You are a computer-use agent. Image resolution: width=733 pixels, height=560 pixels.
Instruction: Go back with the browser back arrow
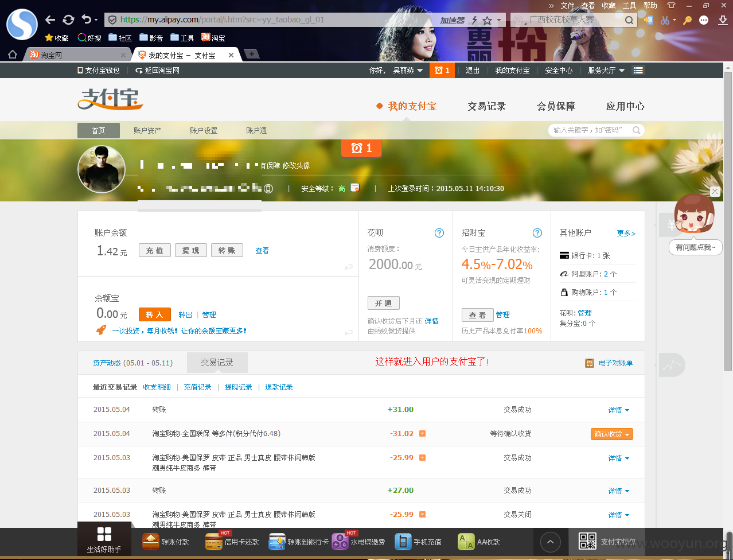point(50,20)
